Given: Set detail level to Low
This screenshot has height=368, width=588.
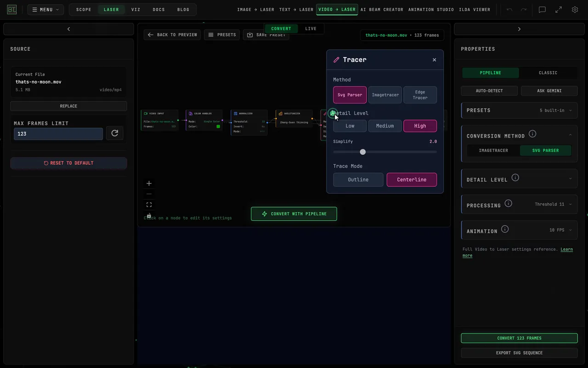Looking at the screenshot, I should point(350,126).
